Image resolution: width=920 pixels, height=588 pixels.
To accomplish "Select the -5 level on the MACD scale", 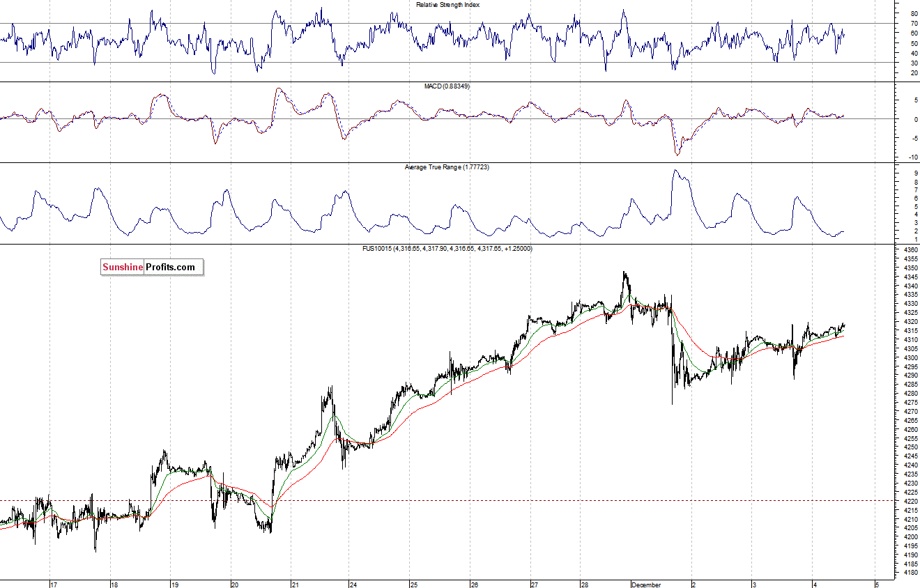I will tap(914, 137).
